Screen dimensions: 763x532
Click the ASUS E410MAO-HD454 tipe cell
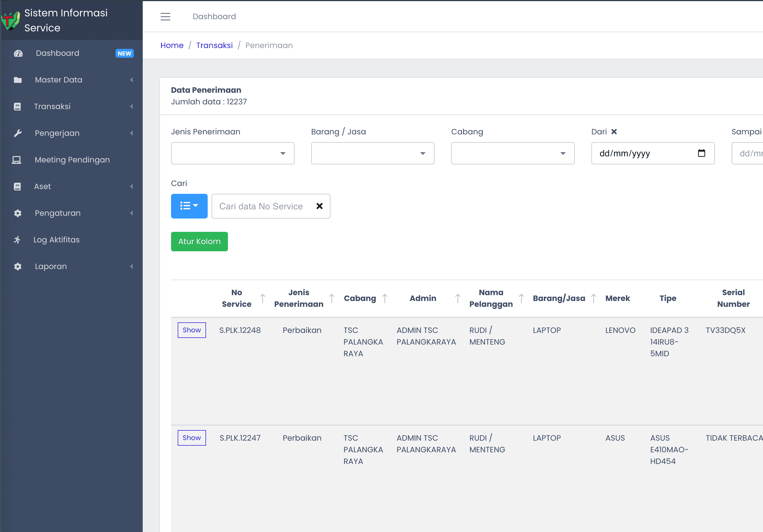point(669,449)
